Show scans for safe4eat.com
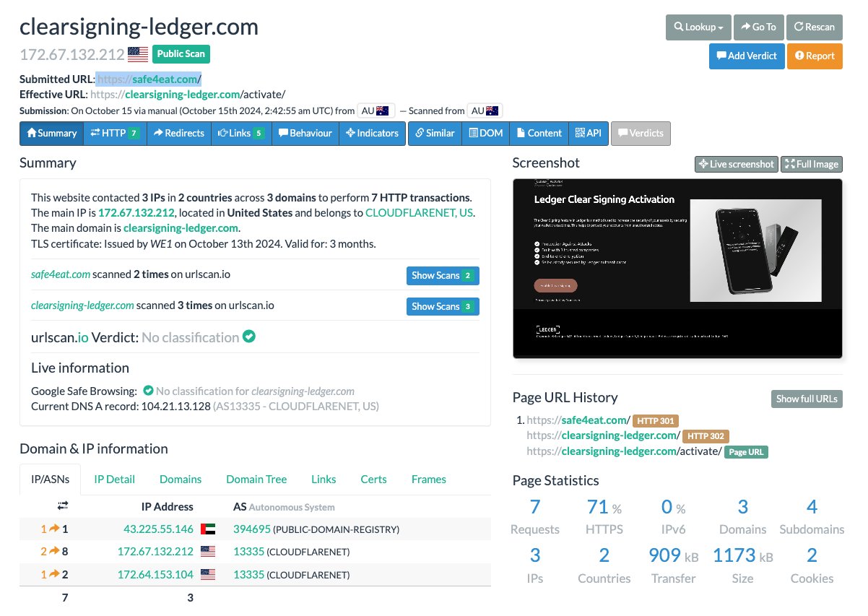Screen dimensions: 868x616 (443, 275)
